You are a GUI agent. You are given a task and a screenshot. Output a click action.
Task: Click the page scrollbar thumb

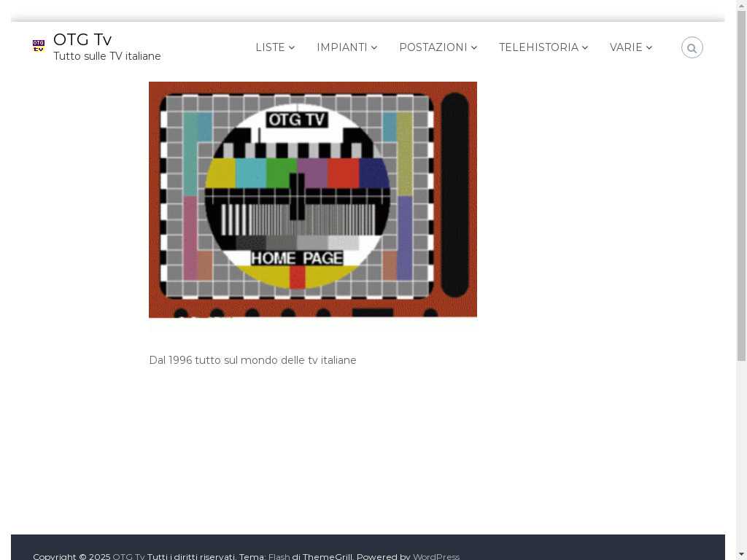click(x=741, y=186)
